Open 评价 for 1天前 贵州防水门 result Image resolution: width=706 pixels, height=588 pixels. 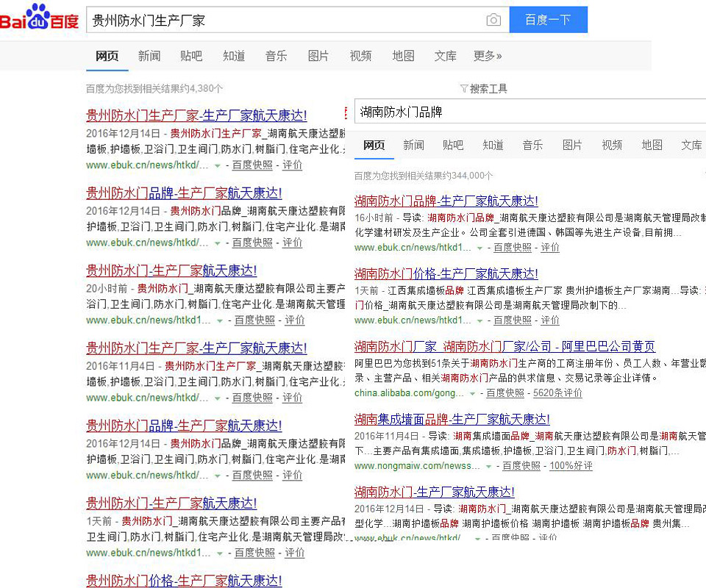pyautogui.click(x=295, y=553)
